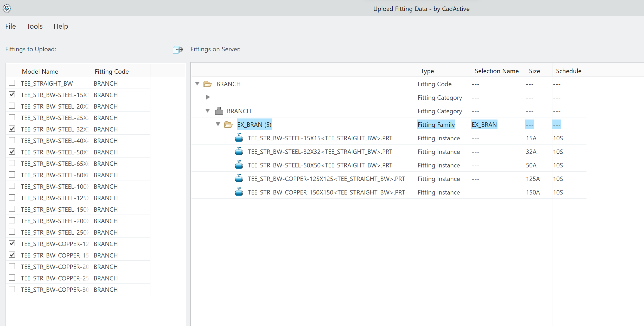Expand the unnamed Fitting Category row
Image resolution: width=644 pixels, height=326 pixels.
208,97
